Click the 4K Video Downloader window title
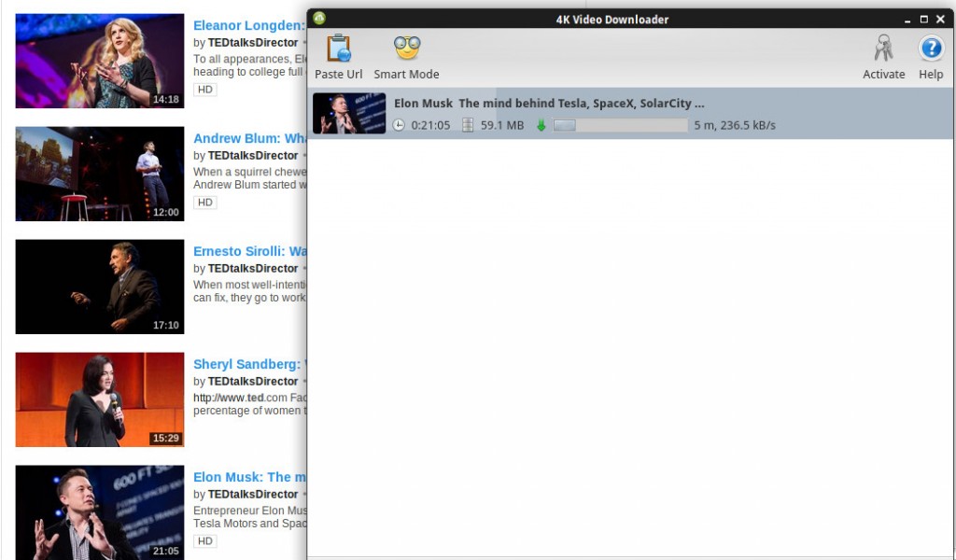This screenshot has height=560, width=956. 612,20
